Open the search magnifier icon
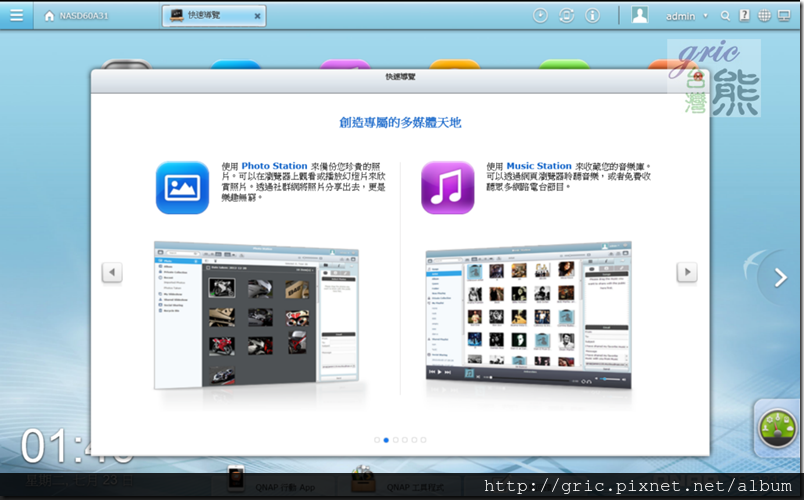Screen dimensions: 804x500 coord(725,16)
